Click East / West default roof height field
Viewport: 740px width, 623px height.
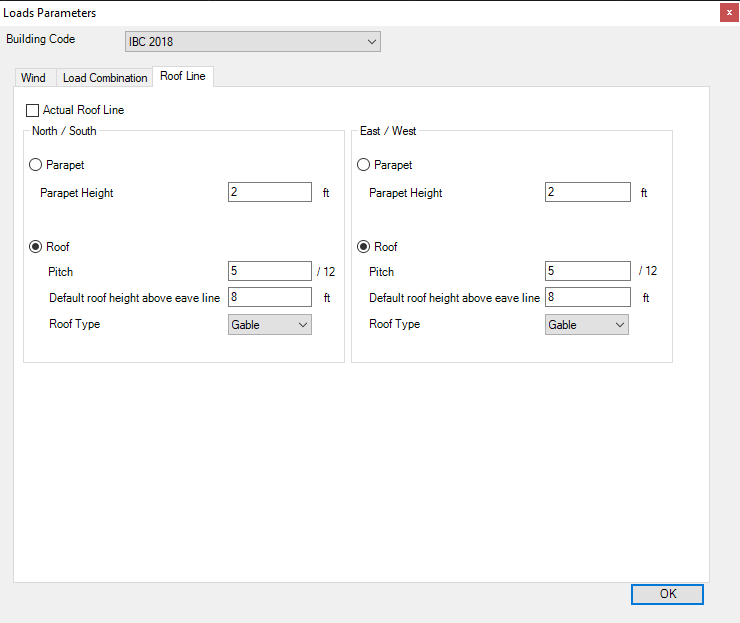coord(587,297)
